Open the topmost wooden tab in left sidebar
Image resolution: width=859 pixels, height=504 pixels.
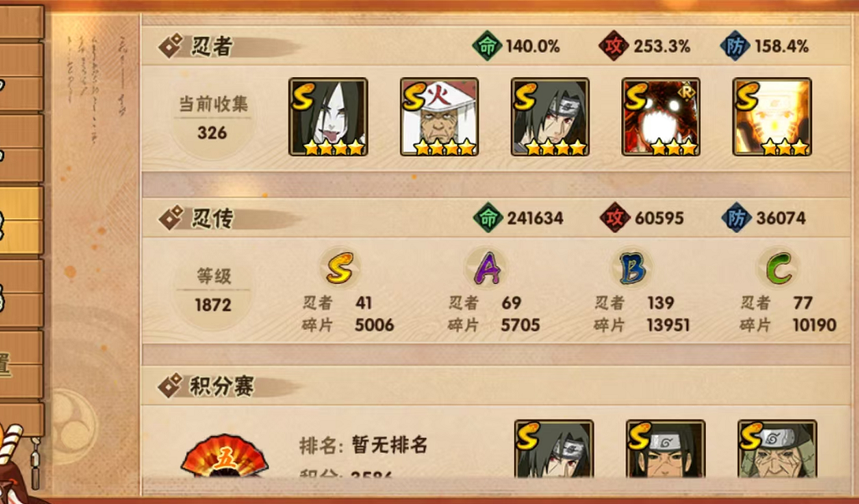click(22, 22)
